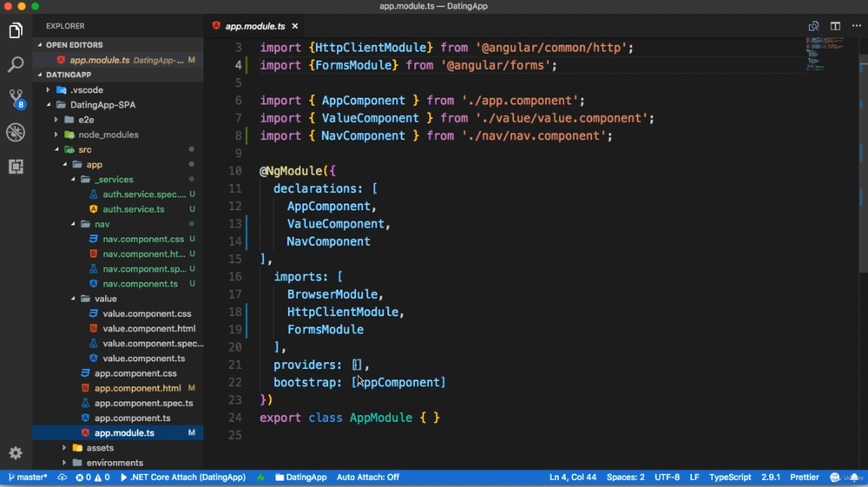
Task: Select app.module.ts under Open Editors
Action: 118,60
